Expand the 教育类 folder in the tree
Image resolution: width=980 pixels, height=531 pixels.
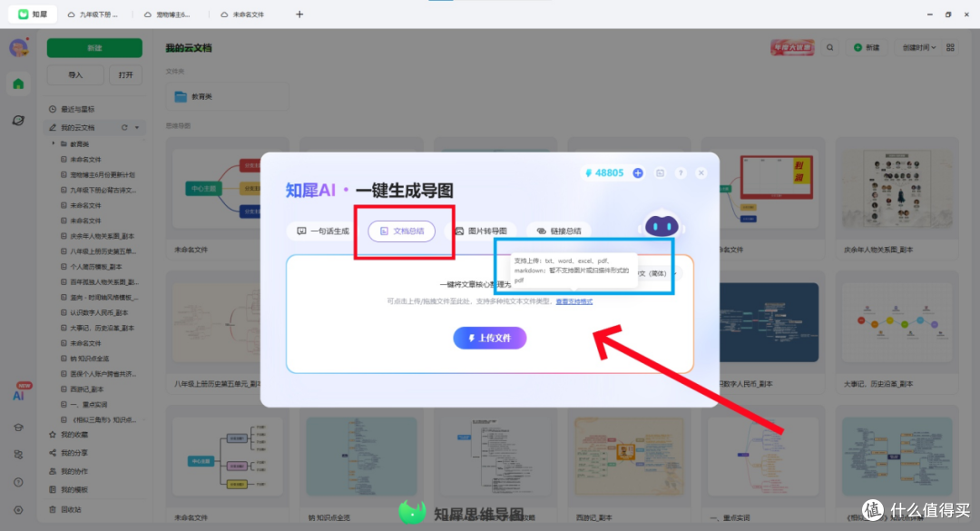54,143
